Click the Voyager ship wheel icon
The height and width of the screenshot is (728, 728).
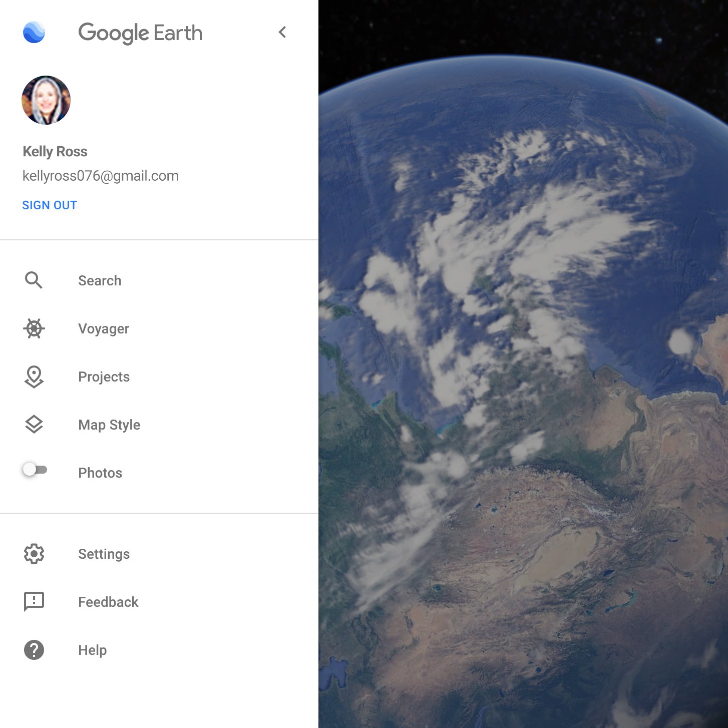[x=34, y=328]
